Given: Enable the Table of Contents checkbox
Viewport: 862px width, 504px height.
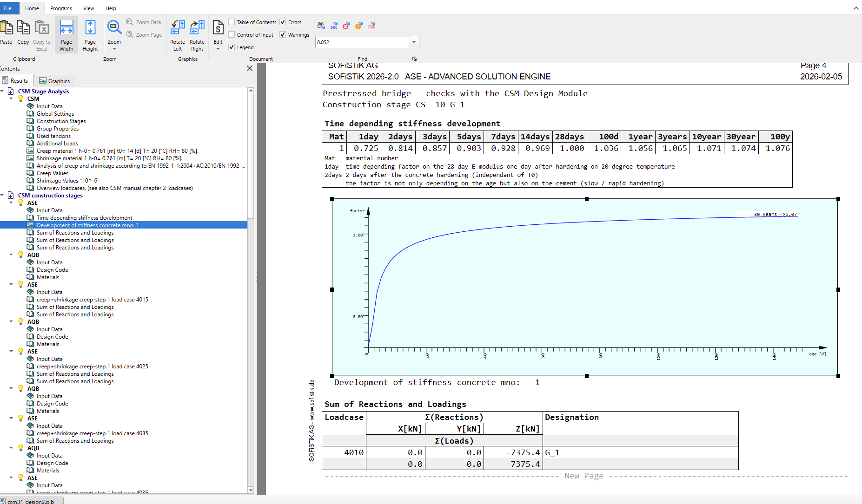Looking at the screenshot, I should point(232,22).
